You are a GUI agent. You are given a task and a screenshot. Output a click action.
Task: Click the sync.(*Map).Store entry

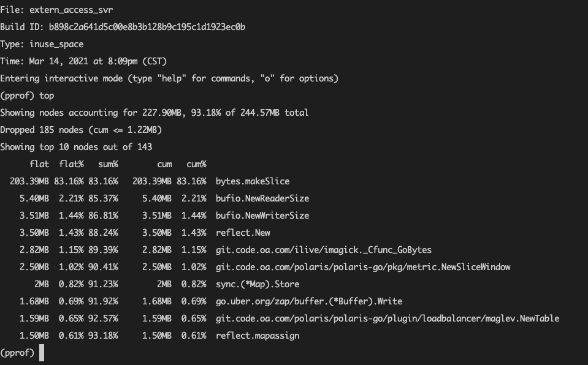click(258, 284)
